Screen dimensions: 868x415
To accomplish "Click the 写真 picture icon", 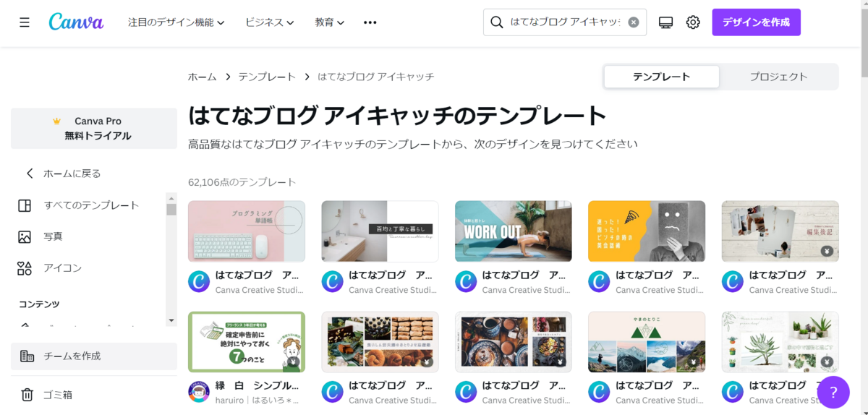I will click(x=25, y=236).
